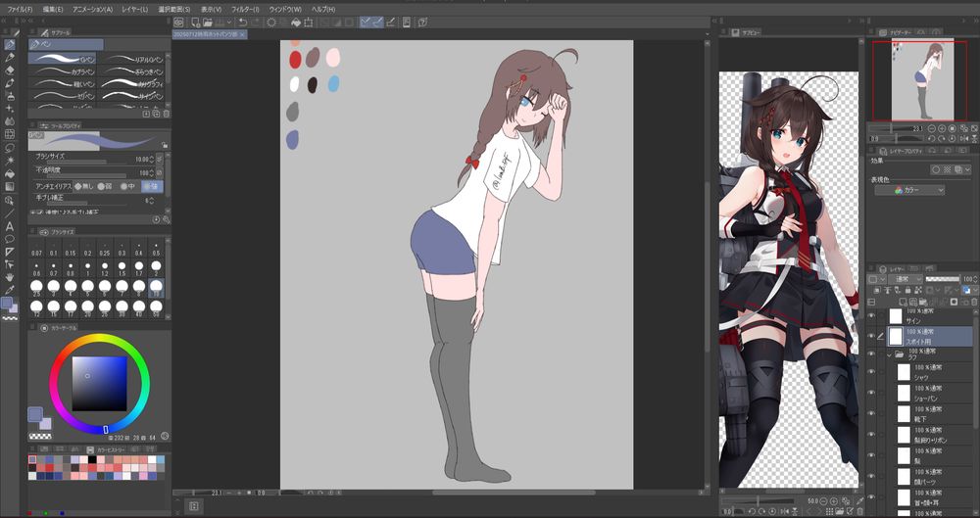Click the main drawing color swatch
Screen dimensions: 980x518
coord(35,413)
